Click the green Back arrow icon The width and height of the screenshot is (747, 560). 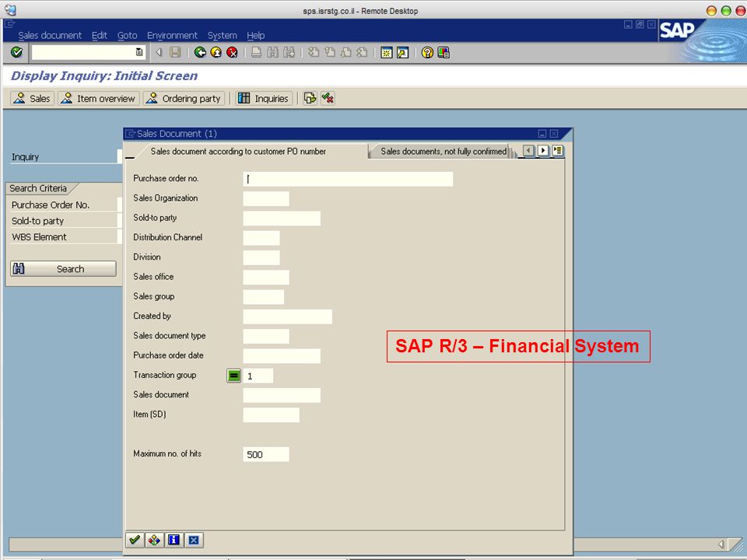[x=200, y=52]
